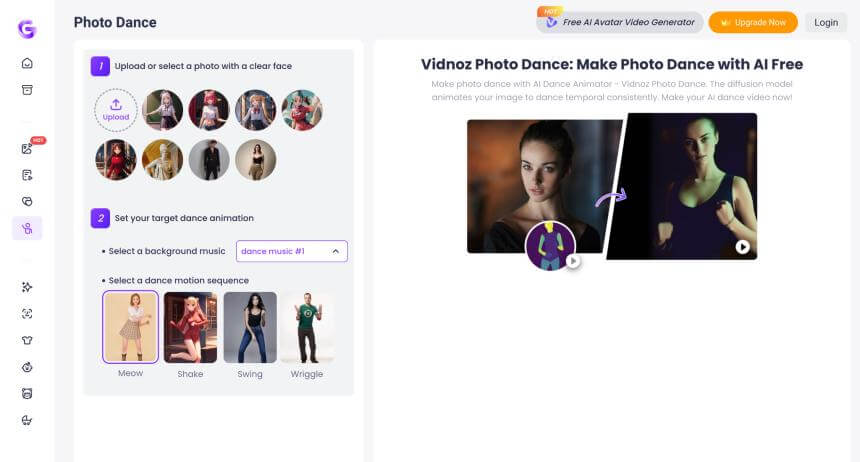Click the Vidnoz G logo

tap(26, 28)
